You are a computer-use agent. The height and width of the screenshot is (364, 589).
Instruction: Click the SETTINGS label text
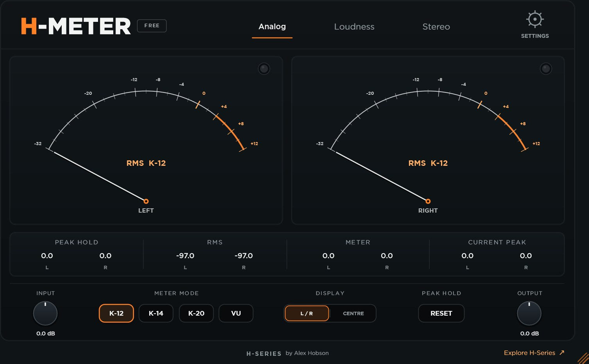pos(535,36)
